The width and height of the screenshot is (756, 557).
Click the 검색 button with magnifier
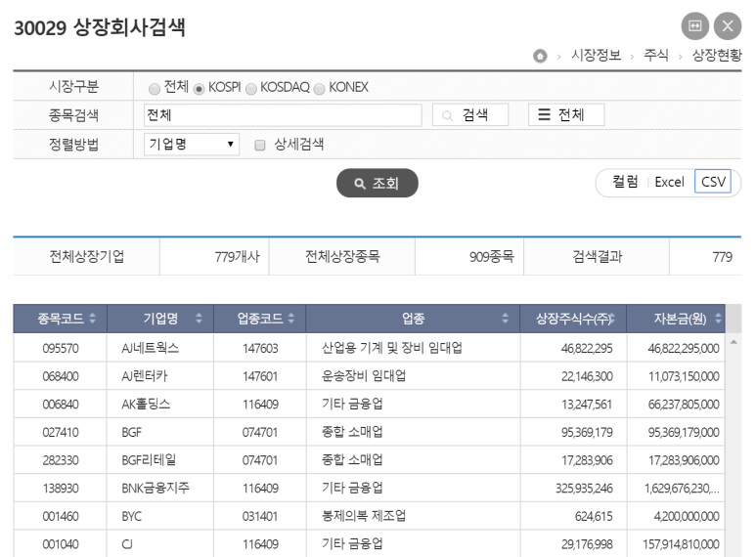pos(470,115)
